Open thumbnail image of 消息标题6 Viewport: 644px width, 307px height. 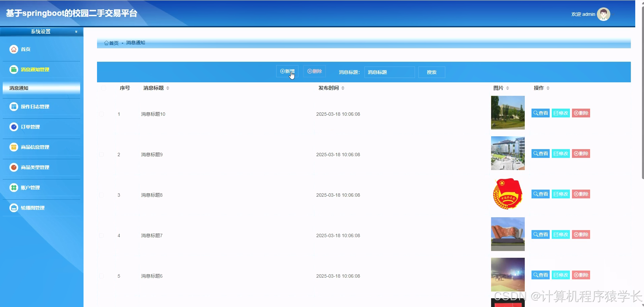pos(508,275)
